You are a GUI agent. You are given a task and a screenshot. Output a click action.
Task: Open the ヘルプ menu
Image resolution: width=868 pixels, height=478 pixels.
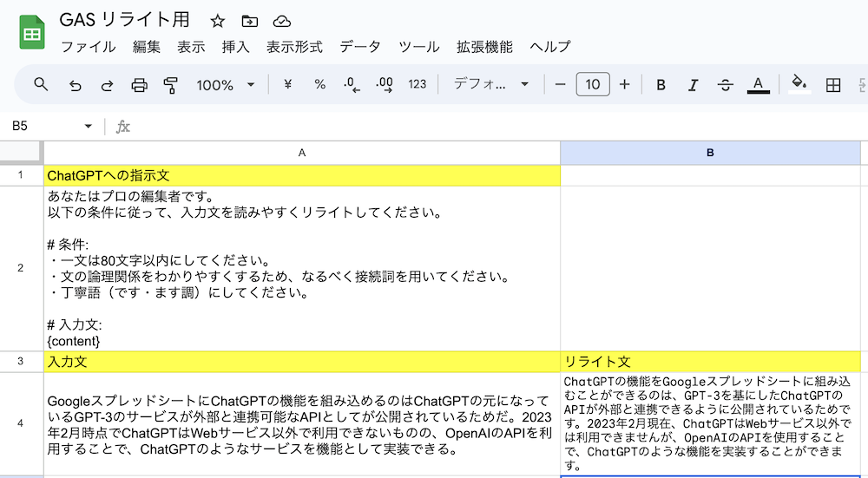(x=549, y=47)
